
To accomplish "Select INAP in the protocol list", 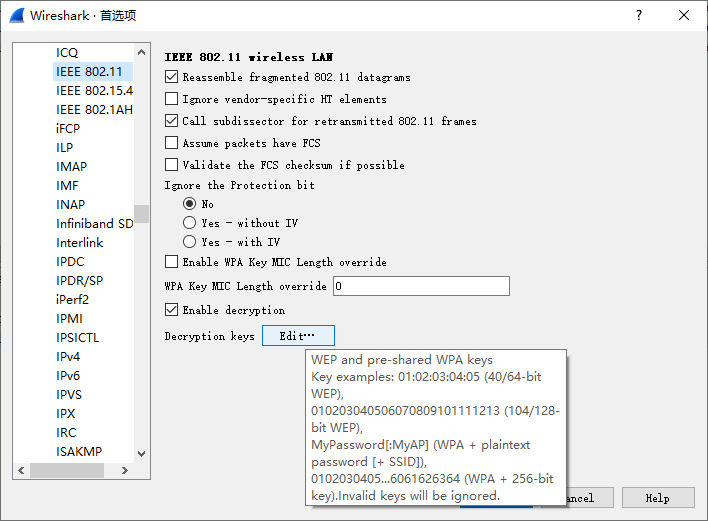I will point(70,205).
